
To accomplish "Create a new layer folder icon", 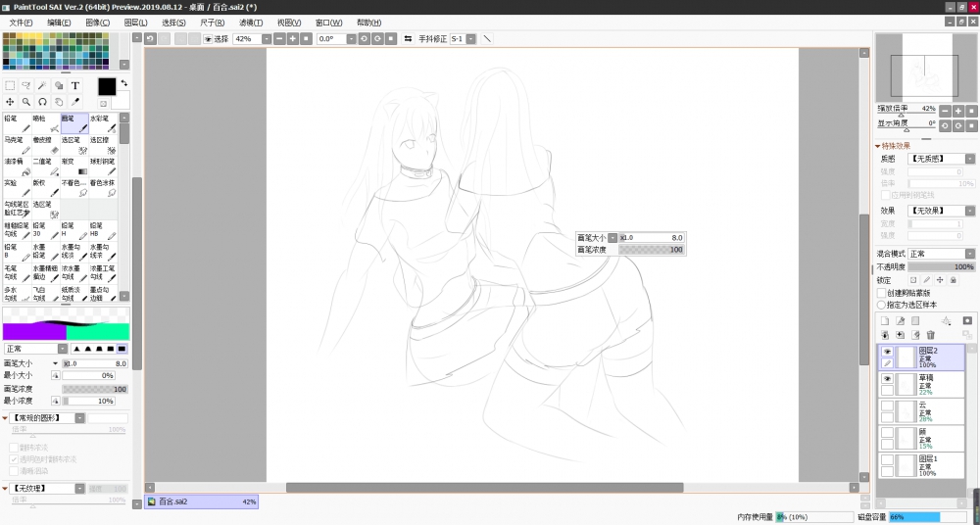I will [915, 320].
